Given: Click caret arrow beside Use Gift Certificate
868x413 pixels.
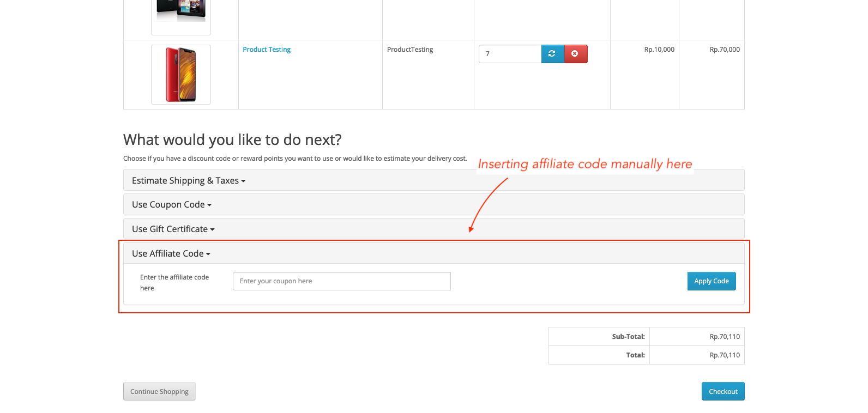Looking at the screenshot, I should pos(213,229).
